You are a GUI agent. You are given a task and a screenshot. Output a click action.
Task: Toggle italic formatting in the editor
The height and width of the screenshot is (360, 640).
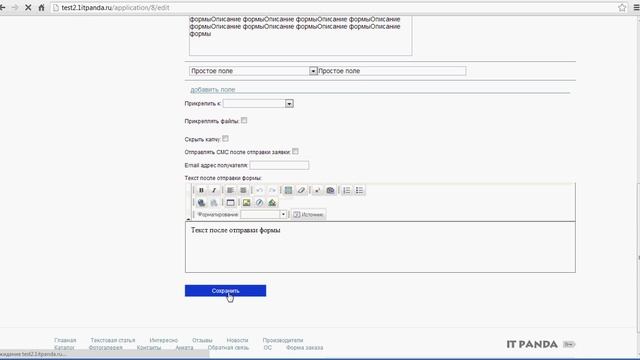214,190
